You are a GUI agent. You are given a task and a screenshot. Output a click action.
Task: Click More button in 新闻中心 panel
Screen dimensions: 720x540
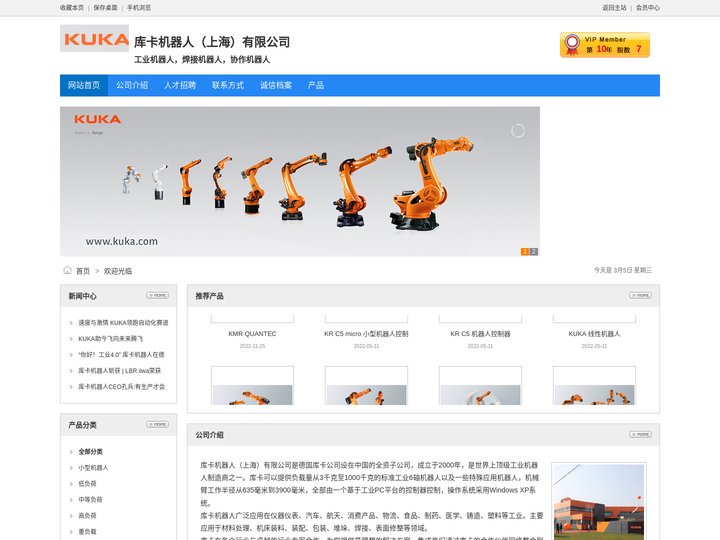(158, 295)
